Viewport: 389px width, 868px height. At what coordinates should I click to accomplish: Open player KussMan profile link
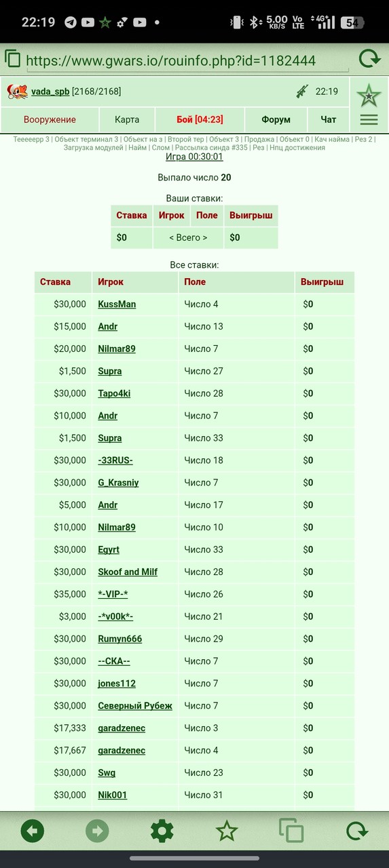(x=117, y=304)
